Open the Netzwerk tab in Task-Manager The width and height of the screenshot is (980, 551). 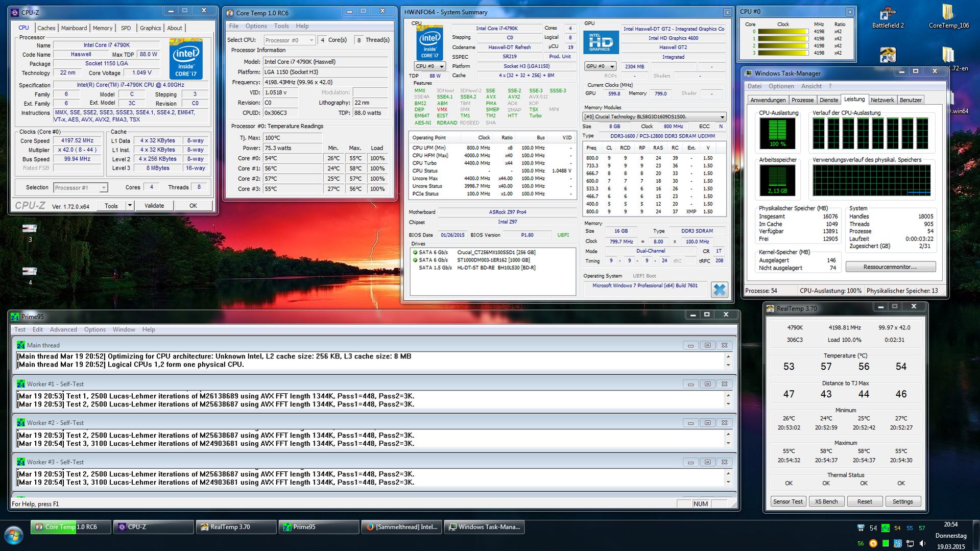pos(882,100)
